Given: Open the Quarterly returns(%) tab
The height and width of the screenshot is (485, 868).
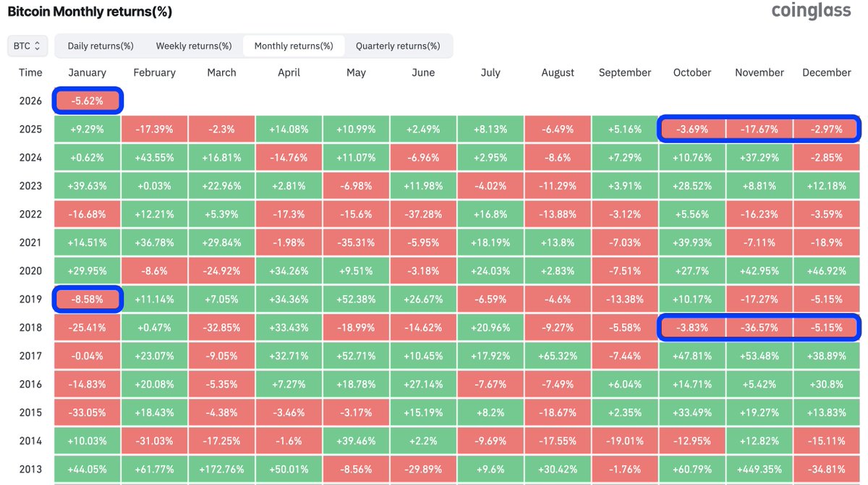Looking at the screenshot, I should pyautogui.click(x=398, y=46).
